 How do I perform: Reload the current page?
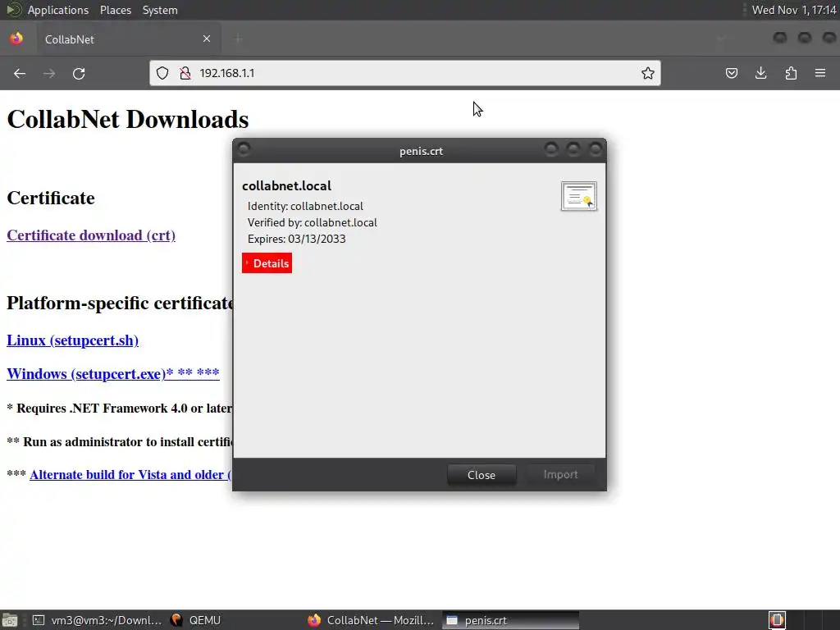point(79,73)
